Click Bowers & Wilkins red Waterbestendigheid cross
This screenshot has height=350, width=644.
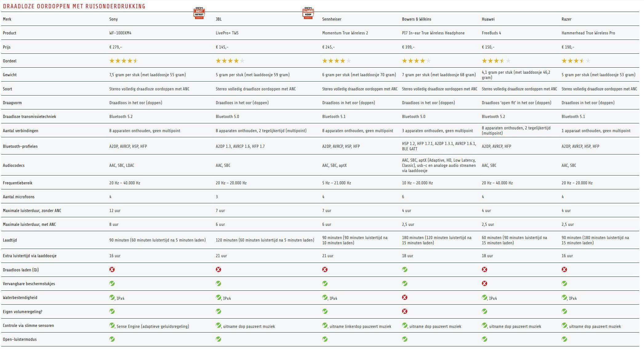pos(405,297)
